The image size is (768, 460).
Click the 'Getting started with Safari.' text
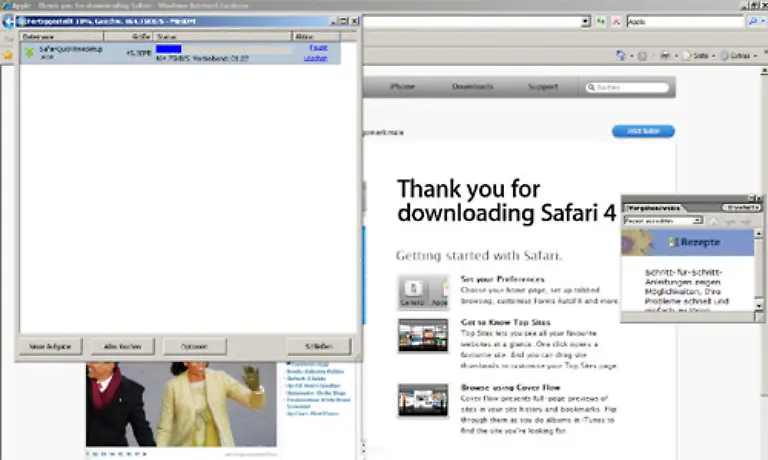click(x=479, y=255)
